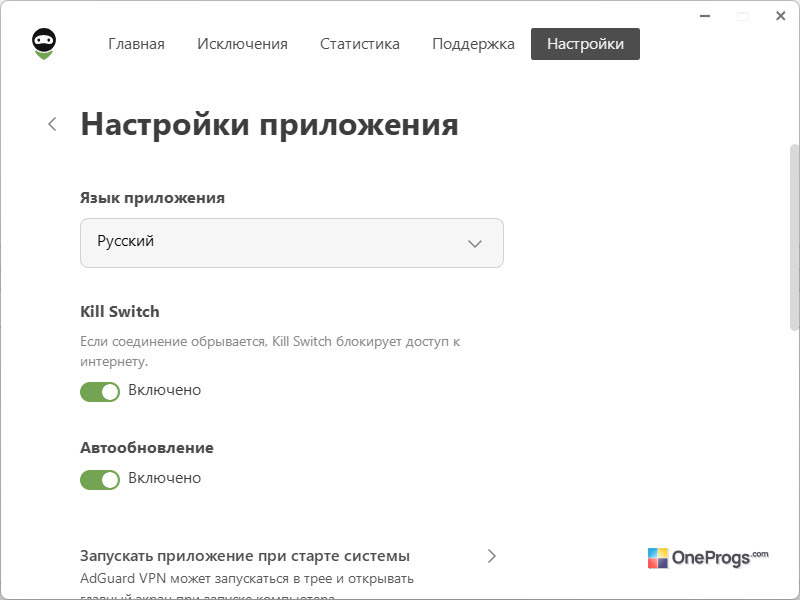This screenshot has width=800, height=600.
Task: Select the Настройки tab
Action: (585, 44)
